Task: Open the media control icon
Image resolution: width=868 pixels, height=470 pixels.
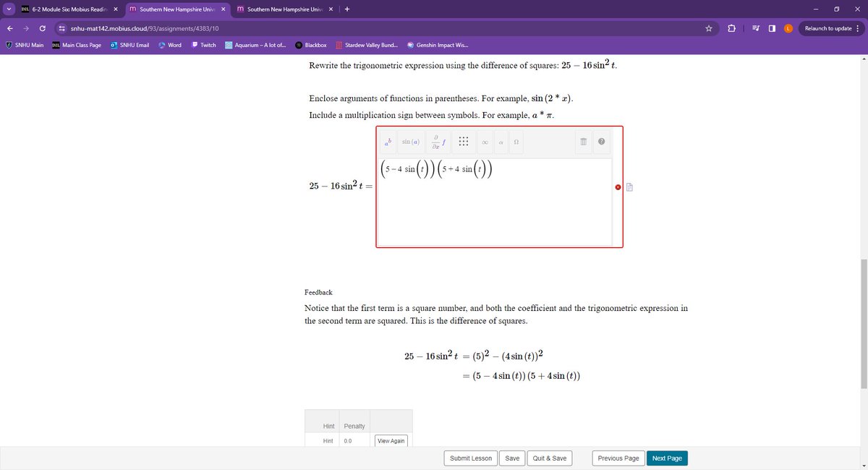Action: [x=755, y=28]
